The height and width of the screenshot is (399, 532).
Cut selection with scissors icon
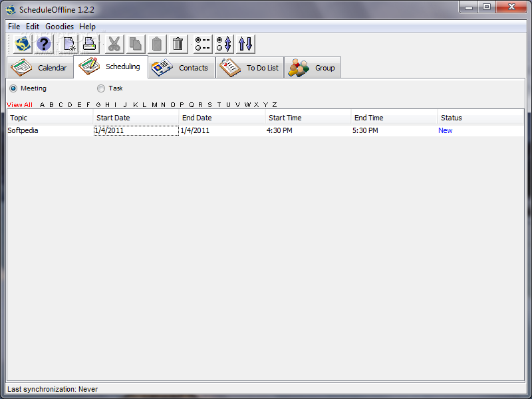[x=114, y=44]
